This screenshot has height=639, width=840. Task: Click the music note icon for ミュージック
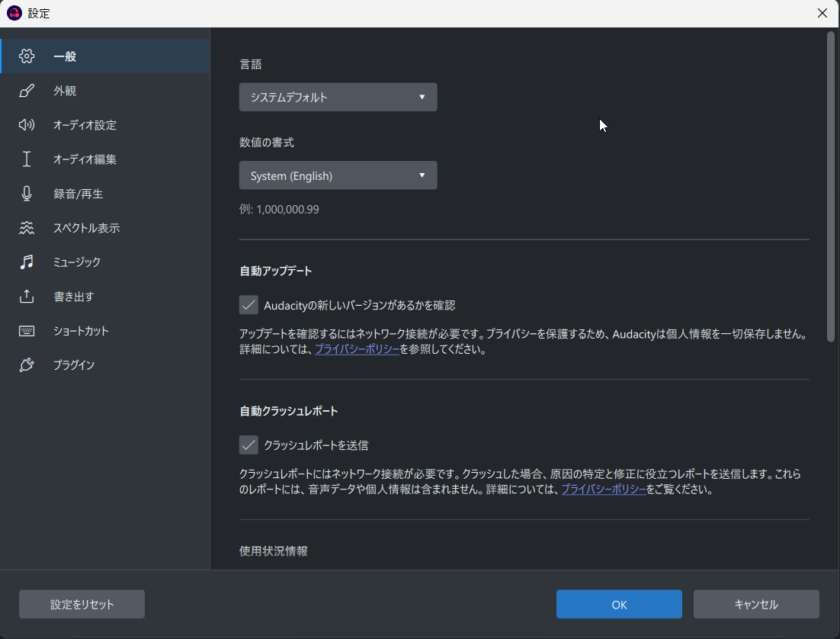tap(26, 262)
